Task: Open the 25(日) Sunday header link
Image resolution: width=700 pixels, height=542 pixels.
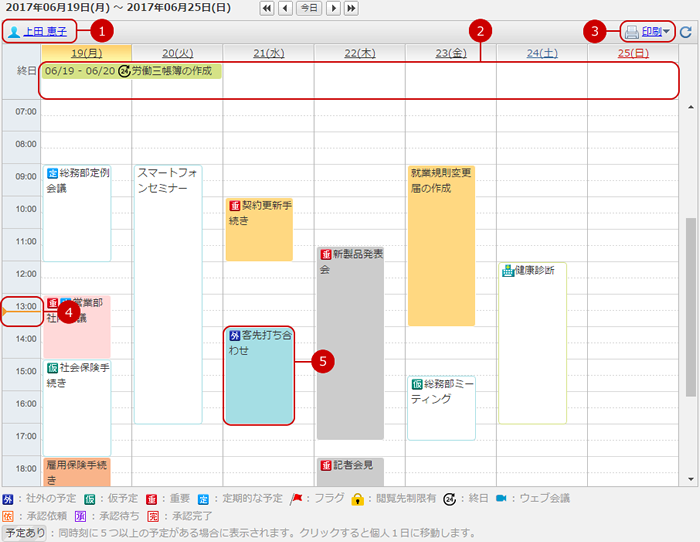Action: [632, 51]
